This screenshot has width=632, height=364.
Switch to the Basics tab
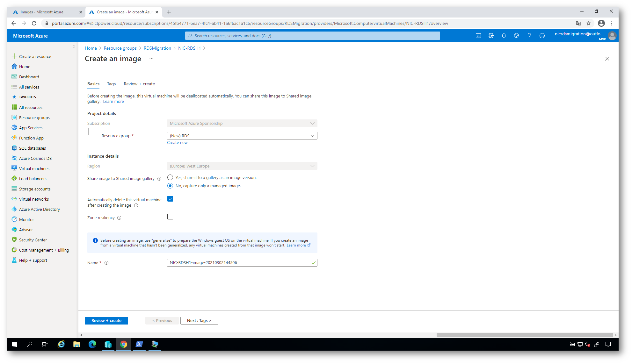click(93, 84)
